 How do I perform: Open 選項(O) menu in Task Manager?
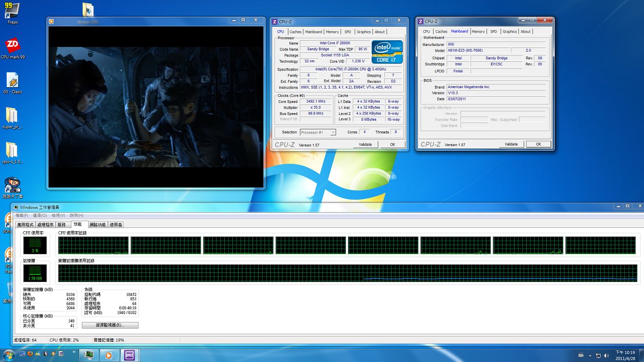pyautogui.click(x=40, y=215)
